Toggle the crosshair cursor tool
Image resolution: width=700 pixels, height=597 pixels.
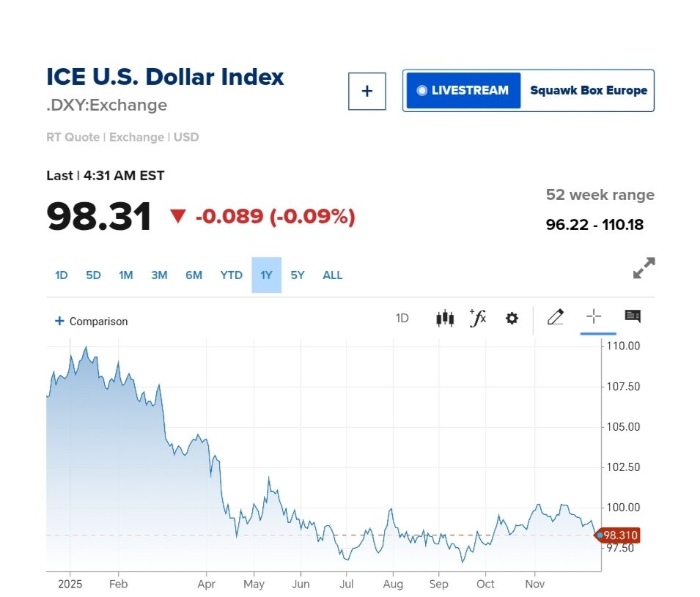pos(594,316)
